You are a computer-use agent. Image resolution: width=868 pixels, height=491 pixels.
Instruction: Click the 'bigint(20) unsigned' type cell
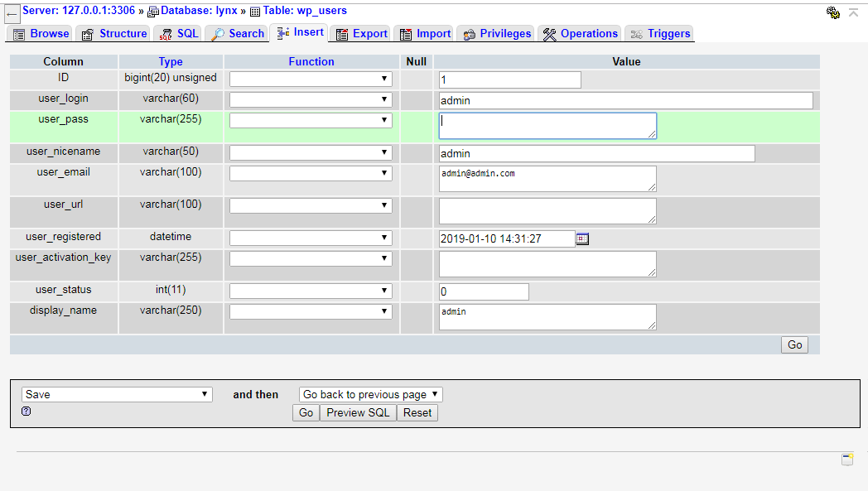171,78
